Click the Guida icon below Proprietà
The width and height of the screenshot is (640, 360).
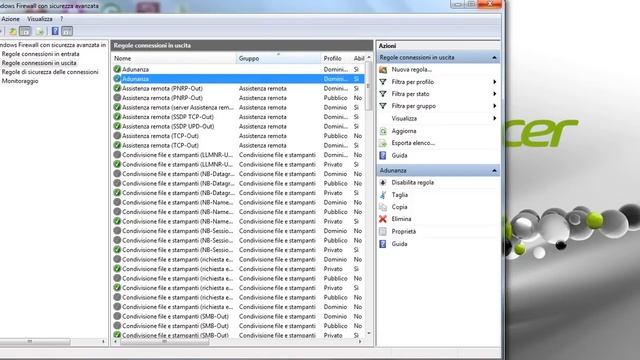[383, 244]
